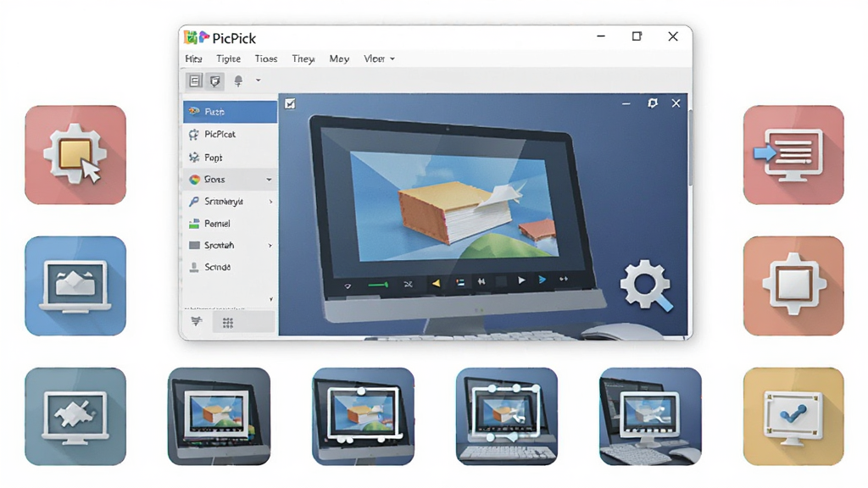Click the orange square puzzle-piece tile icon
This screenshot has width=868, height=488.
click(x=793, y=286)
